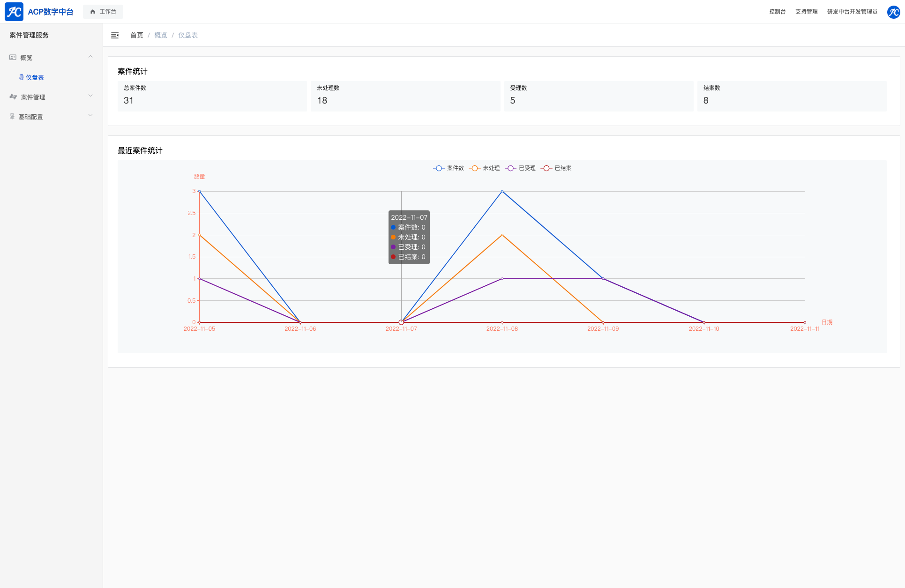
Task: Click the user avatar icon top right
Action: 893,12
